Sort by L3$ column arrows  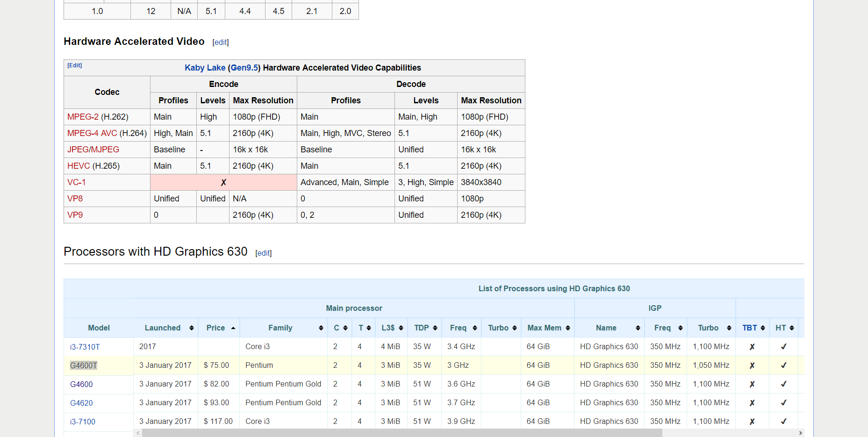[401, 328]
